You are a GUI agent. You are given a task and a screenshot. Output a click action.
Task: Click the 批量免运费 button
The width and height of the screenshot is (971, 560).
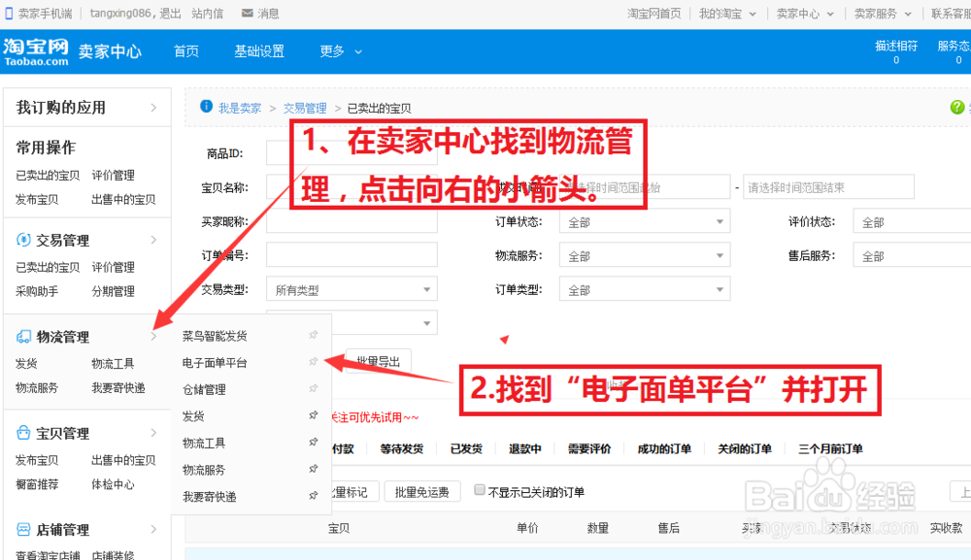point(421,492)
